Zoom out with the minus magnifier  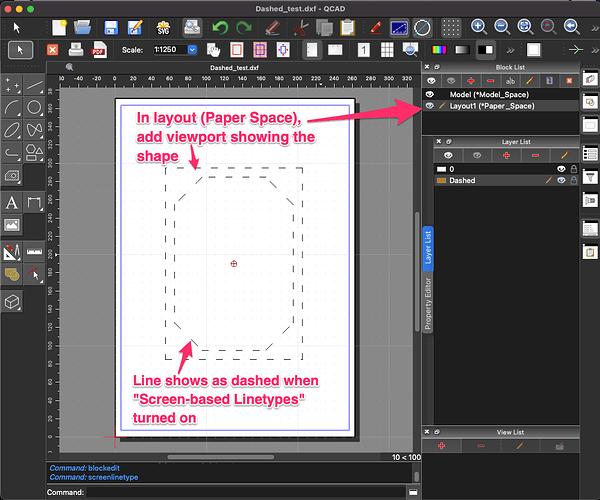tap(502, 27)
